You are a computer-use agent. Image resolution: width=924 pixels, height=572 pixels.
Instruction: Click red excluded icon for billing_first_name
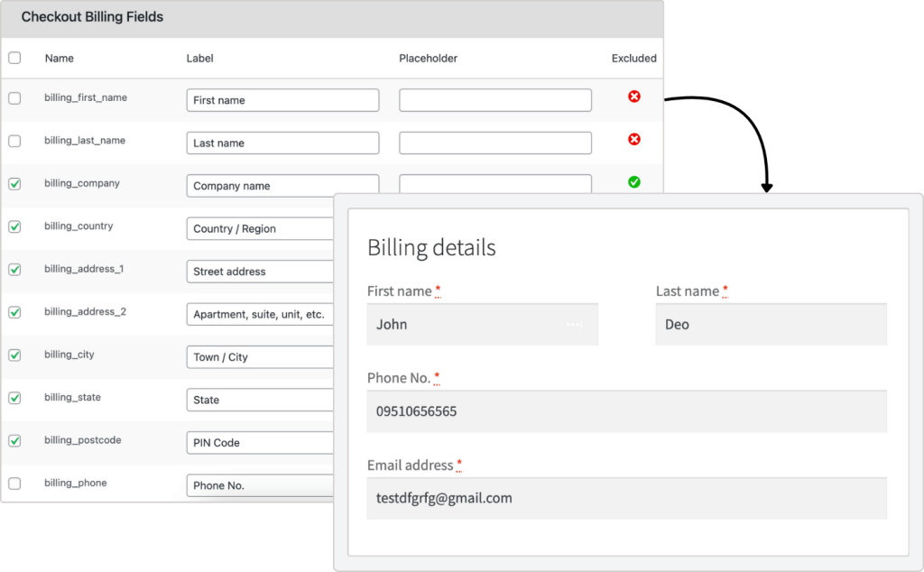[x=634, y=96]
